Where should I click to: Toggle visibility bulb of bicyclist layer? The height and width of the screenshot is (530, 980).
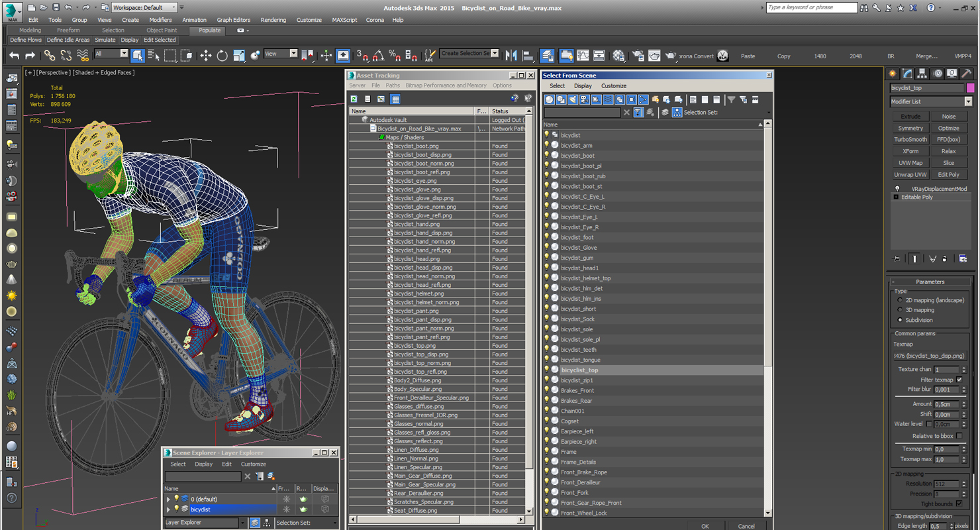176,509
